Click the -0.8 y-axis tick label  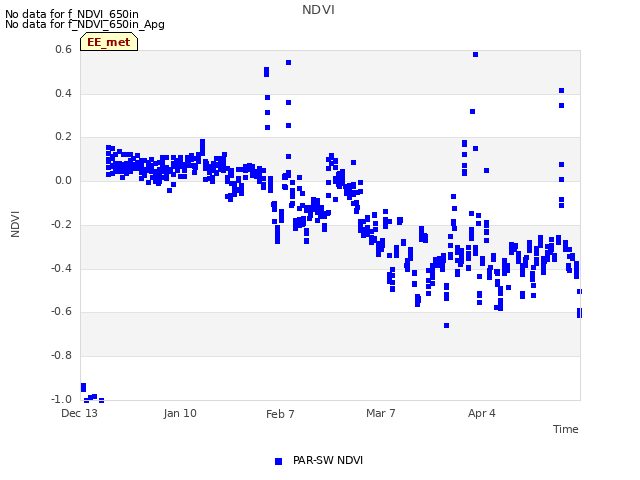pos(61,356)
